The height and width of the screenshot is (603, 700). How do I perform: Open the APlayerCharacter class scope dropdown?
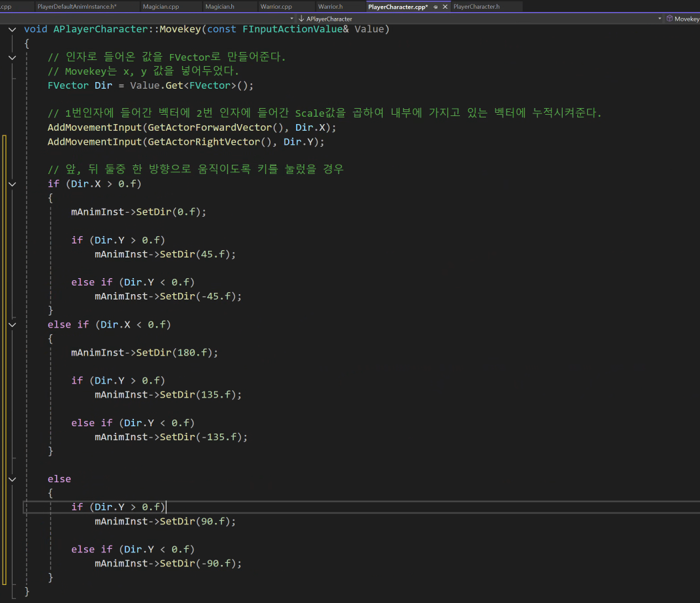[480, 19]
